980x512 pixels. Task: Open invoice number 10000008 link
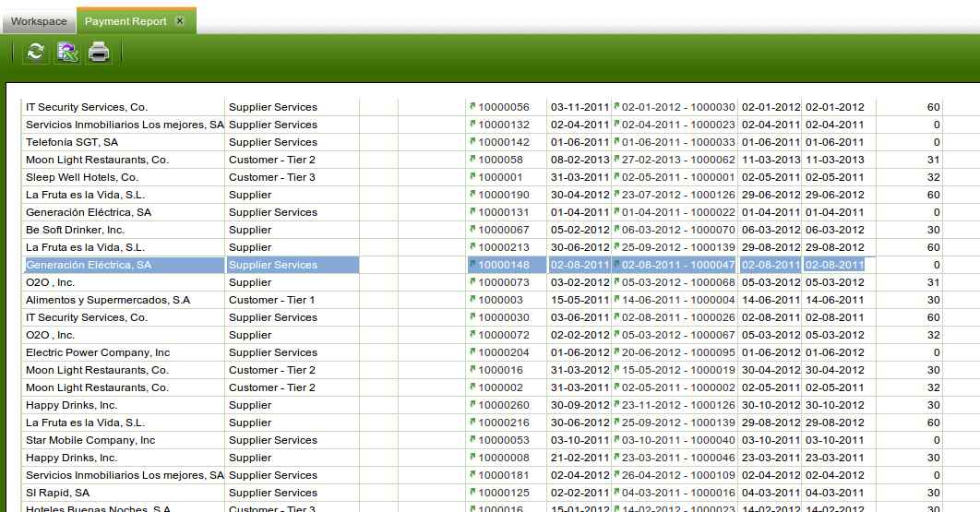pos(504,457)
